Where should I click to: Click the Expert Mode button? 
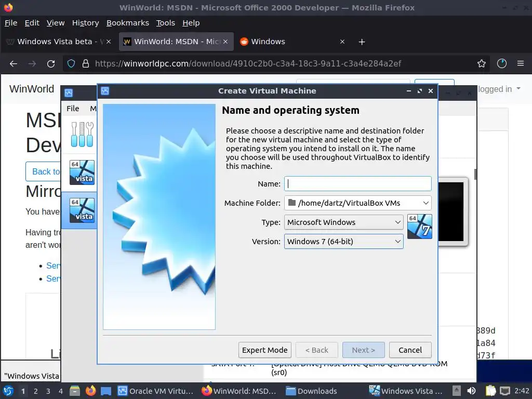pos(264,350)
